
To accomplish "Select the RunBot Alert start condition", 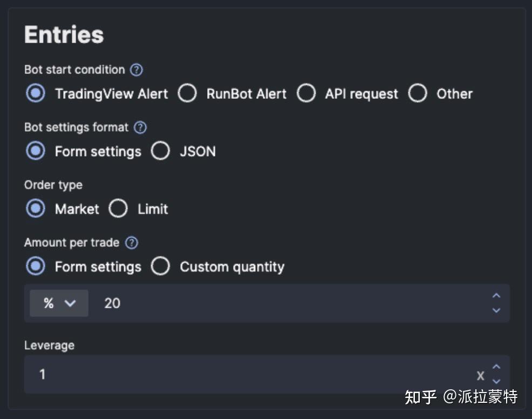I will point(187,93).
